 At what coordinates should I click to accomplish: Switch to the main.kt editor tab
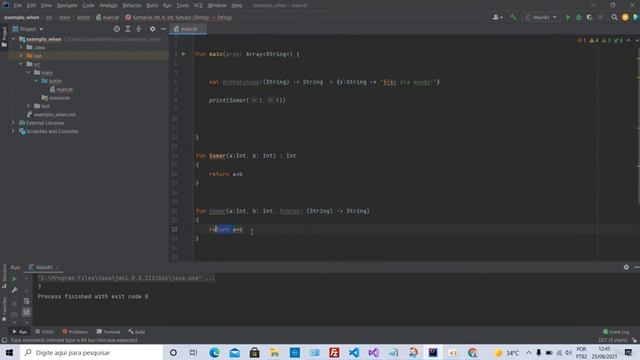tap(189, 29)
